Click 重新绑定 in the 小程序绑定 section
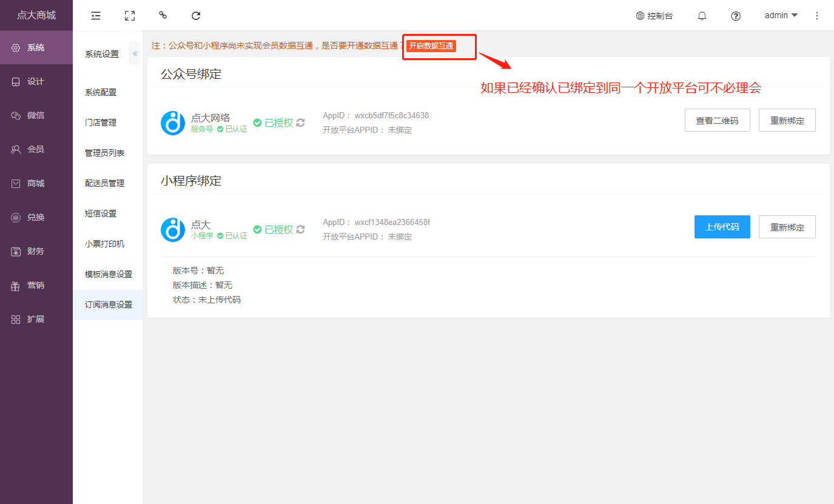The image size is (834, 504). (787, 227)
